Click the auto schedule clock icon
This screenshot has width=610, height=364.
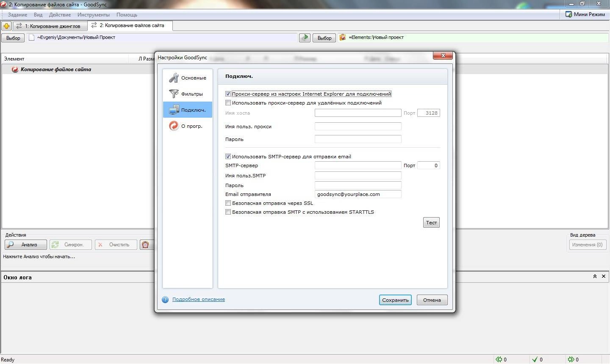(x=145, y=245)
